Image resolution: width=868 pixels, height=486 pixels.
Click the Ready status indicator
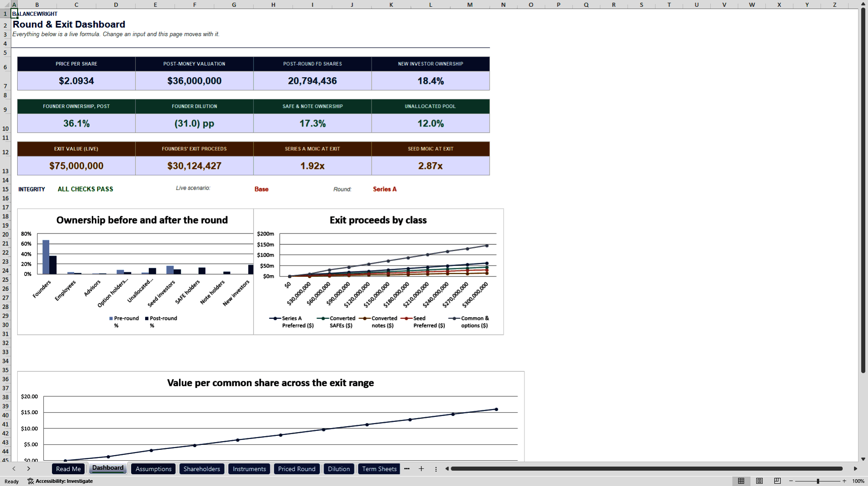[x=12, y=481]
